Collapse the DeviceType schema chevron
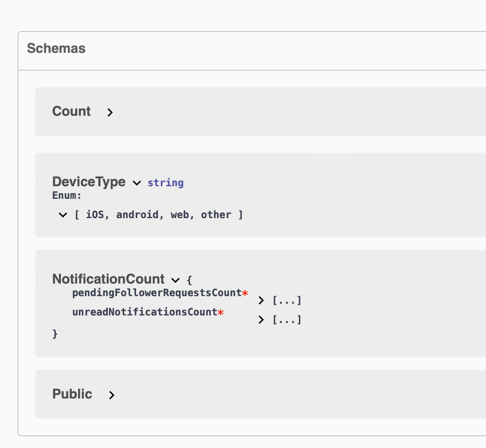 [137, 183]
